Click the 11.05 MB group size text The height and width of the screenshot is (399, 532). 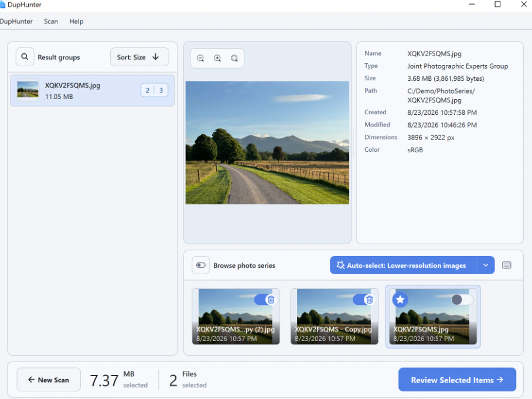[59, 97]
